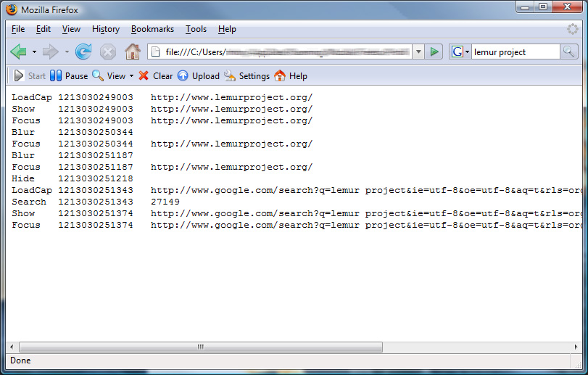The width and height of the screenshot is (588, 375).
Task: Open the Help menu in menu bar
Action: (x=227, y=29)
